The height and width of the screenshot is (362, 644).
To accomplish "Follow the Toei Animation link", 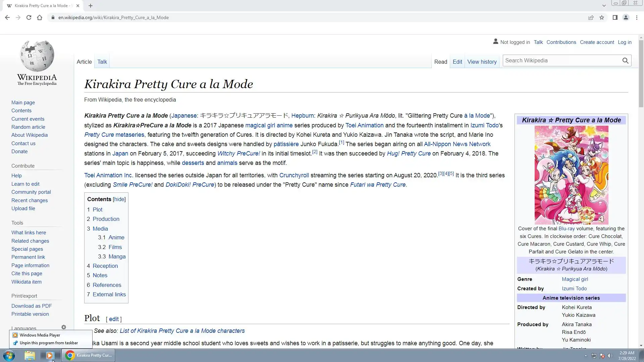I will click(x=364, y=125).
